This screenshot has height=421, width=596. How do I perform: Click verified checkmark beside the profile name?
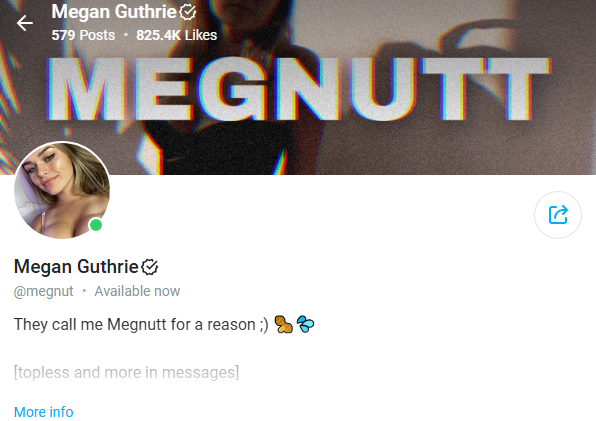149,267
